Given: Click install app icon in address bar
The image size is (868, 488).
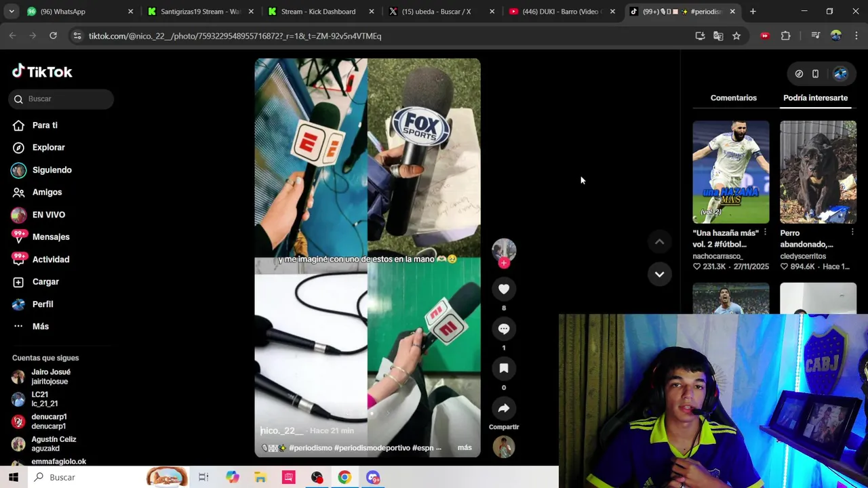Looking at the screenshot, I should 700,36.
